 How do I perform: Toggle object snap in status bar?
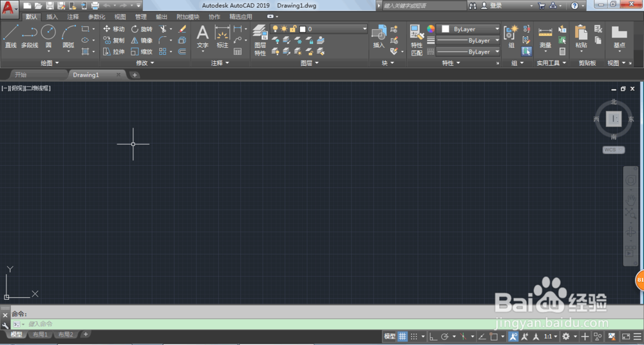click(494, 337)
